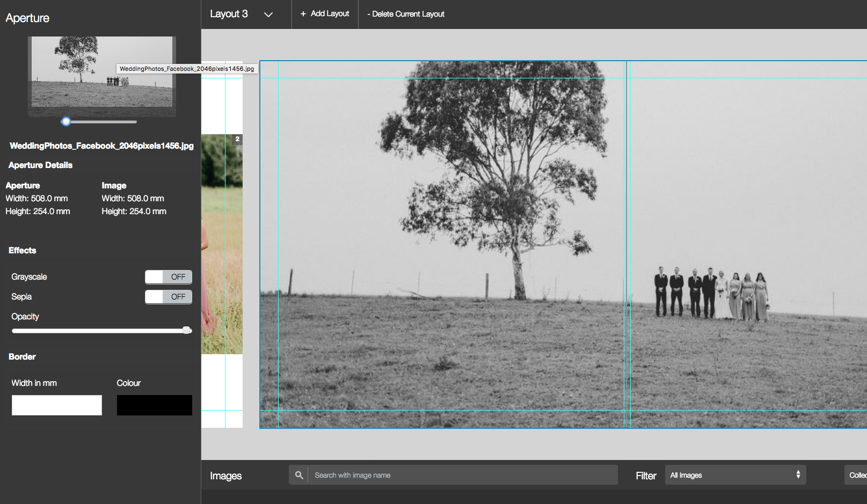The image size is (867, 504).
Task: Enable the Sepia effect switch
Action: click(x=168, y=297)
